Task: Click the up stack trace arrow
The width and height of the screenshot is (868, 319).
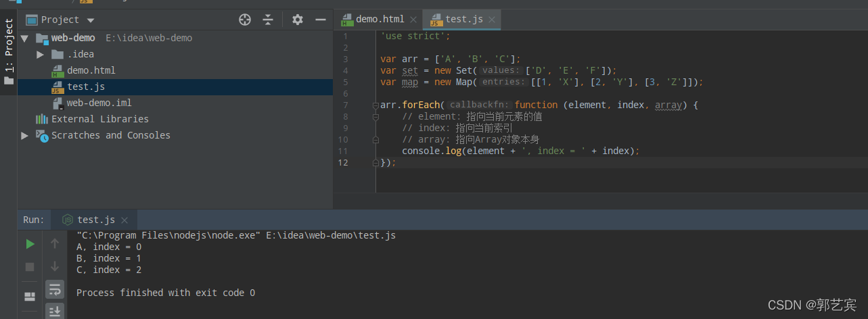Action: click(x=55, y=243)
